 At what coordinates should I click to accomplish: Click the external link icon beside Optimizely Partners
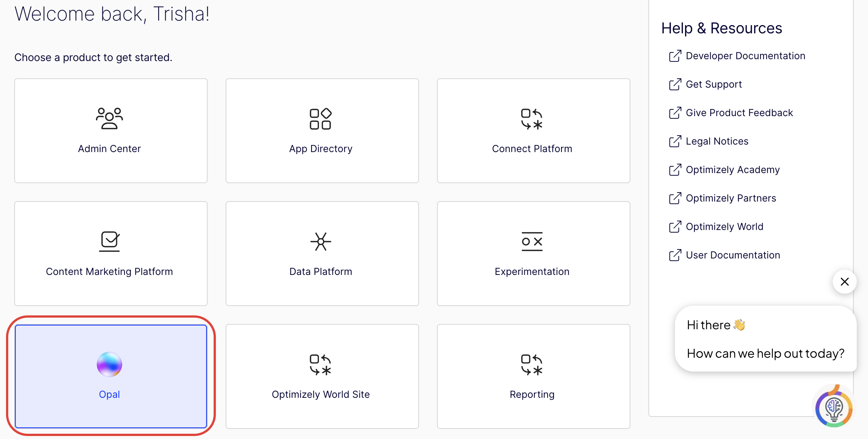click(675, 198)
